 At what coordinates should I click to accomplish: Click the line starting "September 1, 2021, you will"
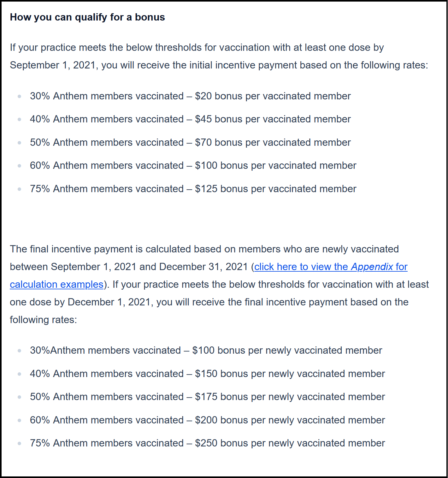click(219, 65)
